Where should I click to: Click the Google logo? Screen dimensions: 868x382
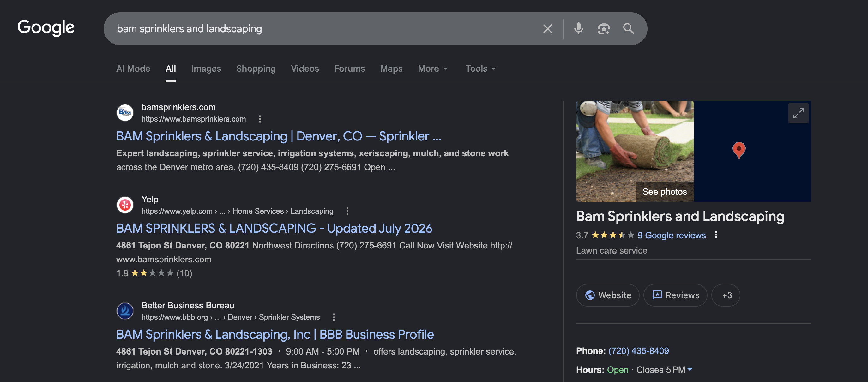pyautogui.click(x=46, y=27)
